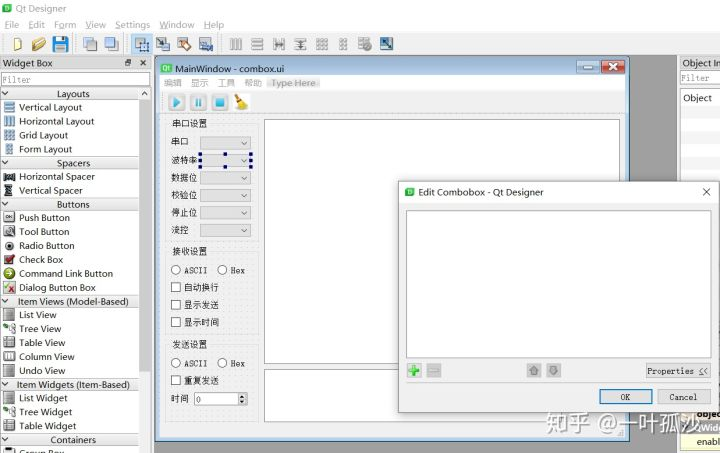
Task: Open the Form menu
Action: (x=65, y=25)
